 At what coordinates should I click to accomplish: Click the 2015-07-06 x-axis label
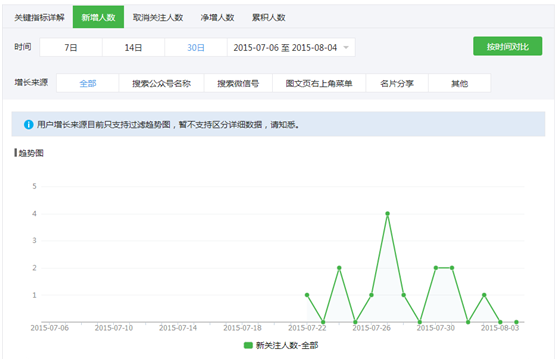[x=49, y=328]
